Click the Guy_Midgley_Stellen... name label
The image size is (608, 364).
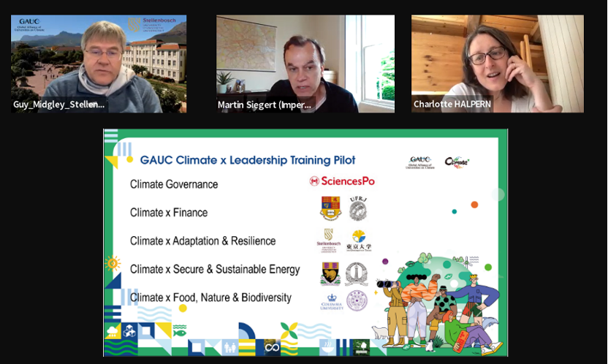coord(59,105)
